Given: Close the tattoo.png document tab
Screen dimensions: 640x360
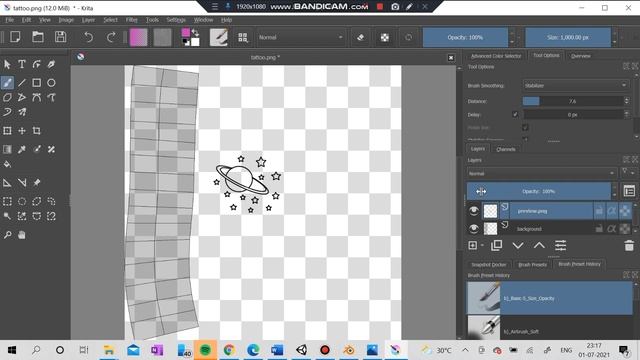Looking at the screenshot, I should click(451, 58).
